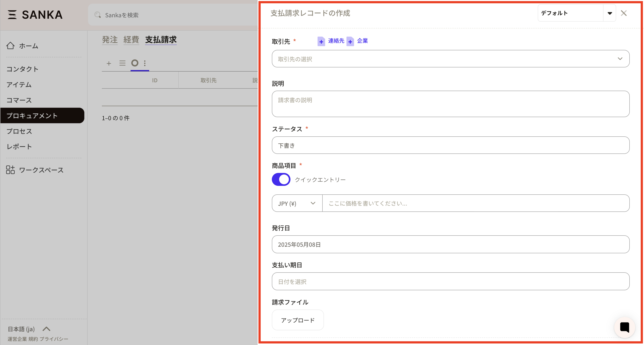644x345 pixels.
Task: Select the 支払請求 tab
Action: 161,40
